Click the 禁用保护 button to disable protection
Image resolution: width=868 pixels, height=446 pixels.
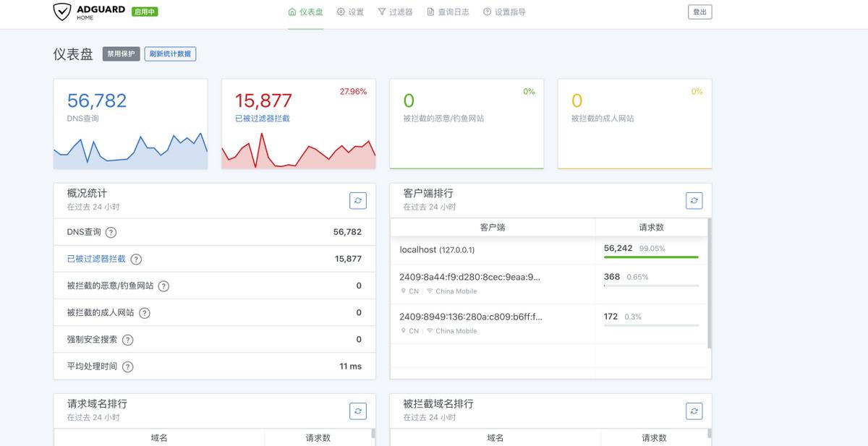pyautogui.click(x=120, y=53)
